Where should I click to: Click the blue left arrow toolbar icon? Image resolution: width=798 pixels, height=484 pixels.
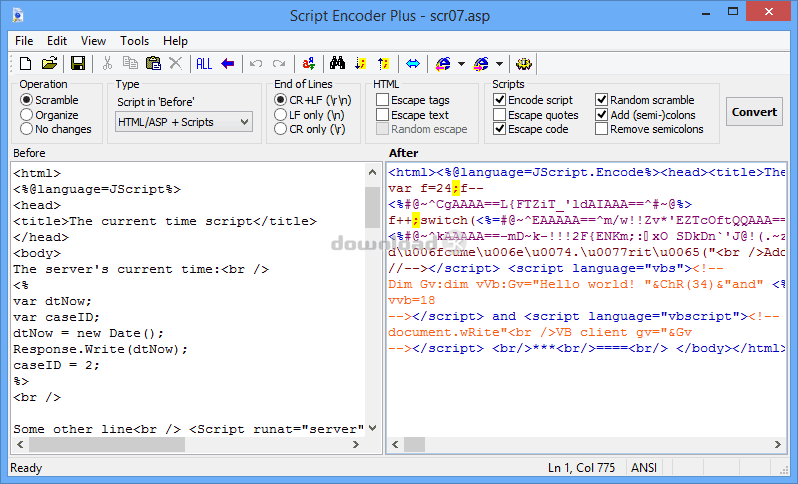coord(227,64)
